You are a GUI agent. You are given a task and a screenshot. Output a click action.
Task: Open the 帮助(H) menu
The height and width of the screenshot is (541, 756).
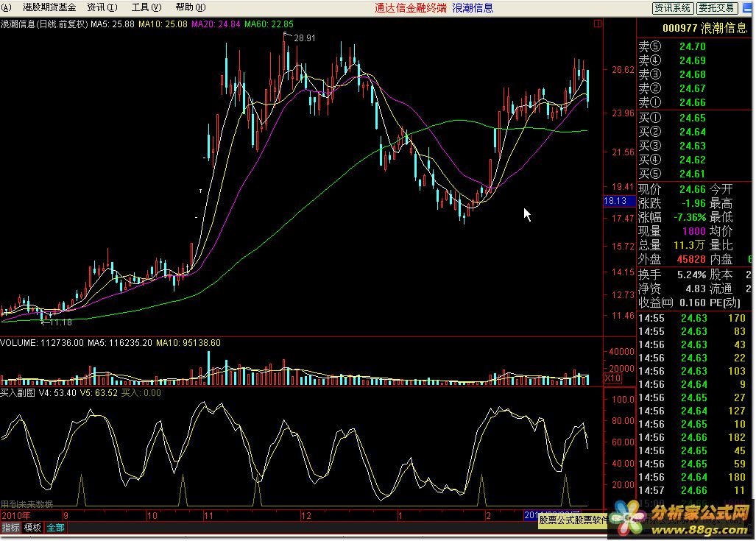[x=191, y=7]
